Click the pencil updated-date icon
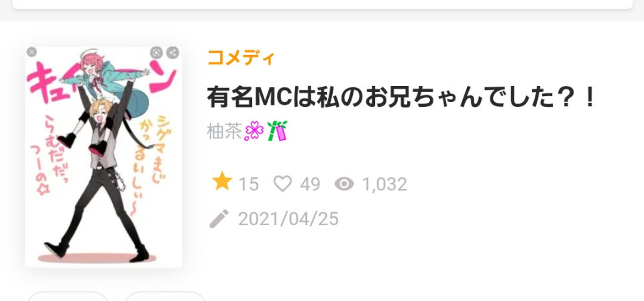 [219, 219]
